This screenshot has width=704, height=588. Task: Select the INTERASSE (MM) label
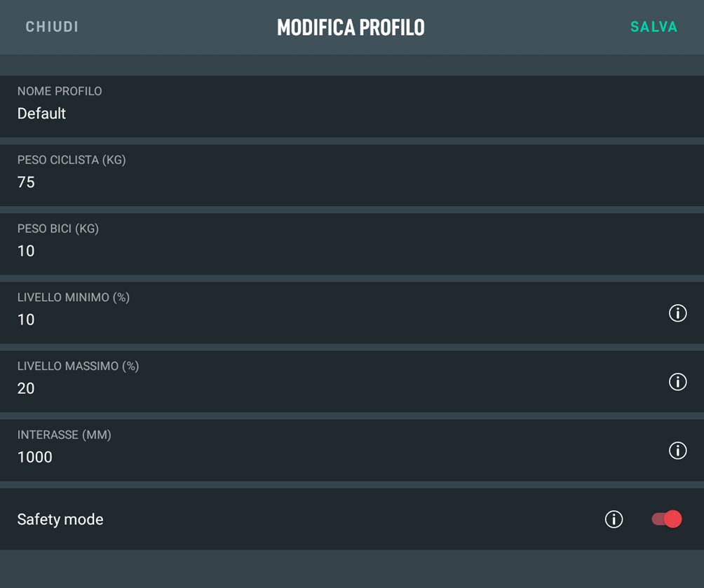click(65, 435)
